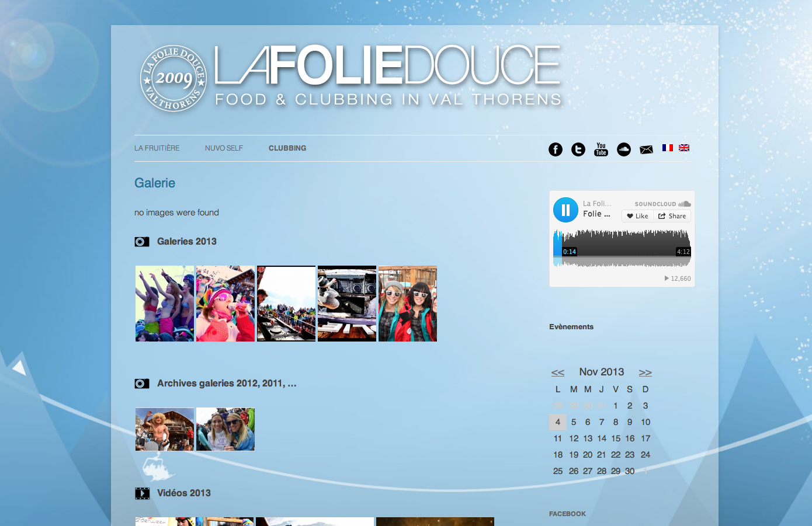The width and height of the screenshot is (812, 526).
Task: Switch site to French via flag
Action: pos(668,148)
